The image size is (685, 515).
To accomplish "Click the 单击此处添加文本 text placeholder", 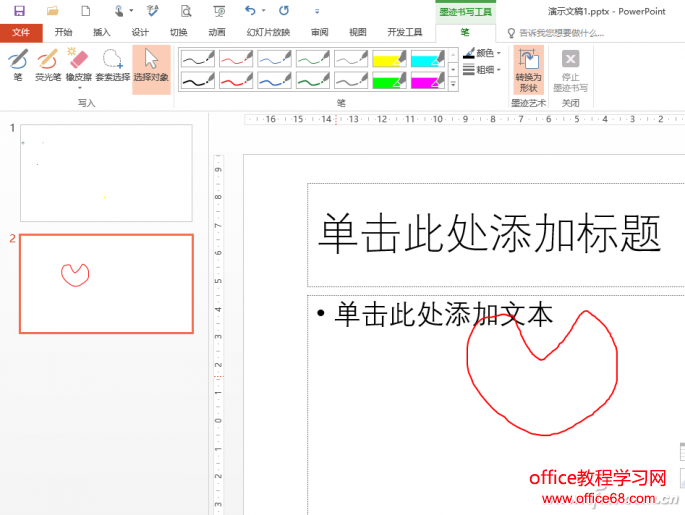I will 444,315.
